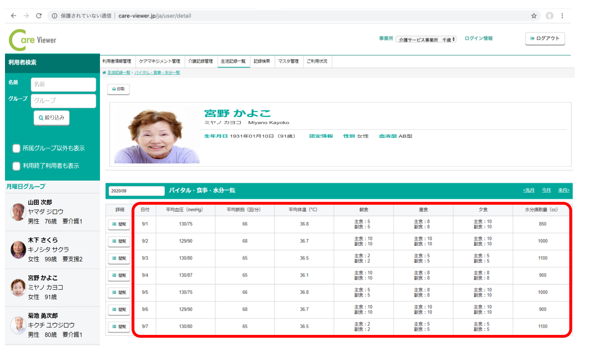The image size is (590, 364).
Task: Open the 2020/09 month selector
Action: click(137, 191)
